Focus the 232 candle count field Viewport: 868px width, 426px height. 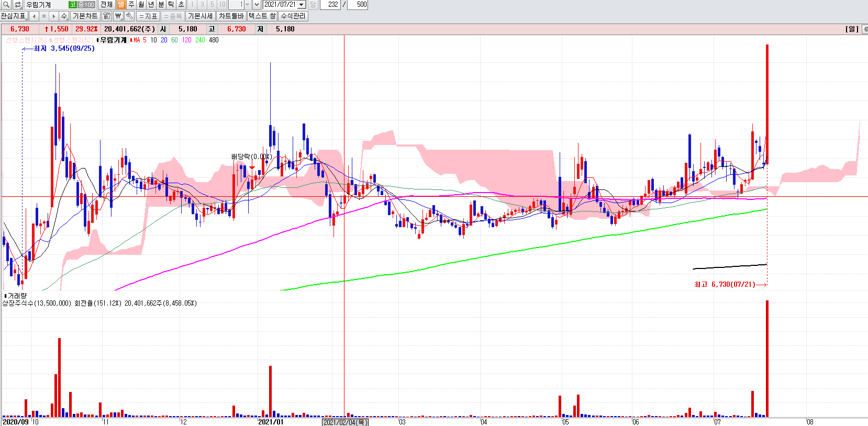tap(330, 5)
